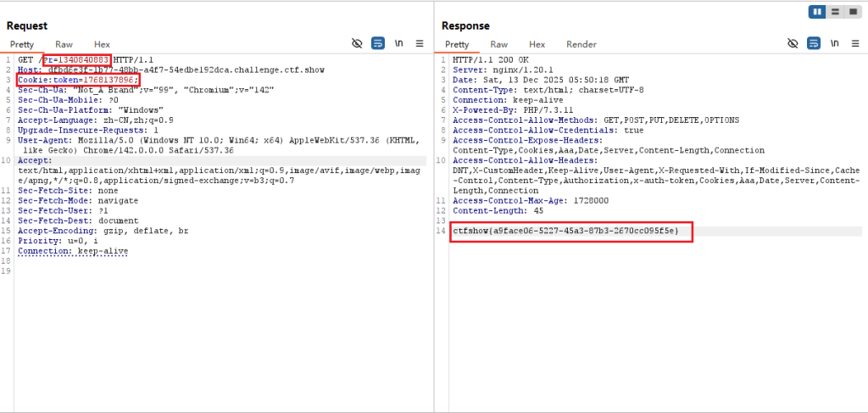Switch Request view to Hex tab

(102, 44)
